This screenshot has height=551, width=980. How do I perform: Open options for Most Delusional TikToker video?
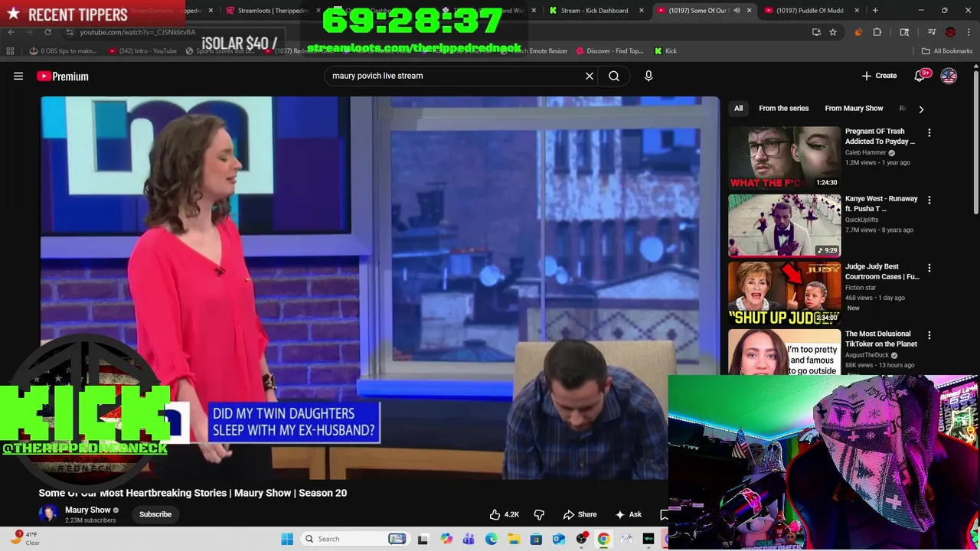click(929, 335)
